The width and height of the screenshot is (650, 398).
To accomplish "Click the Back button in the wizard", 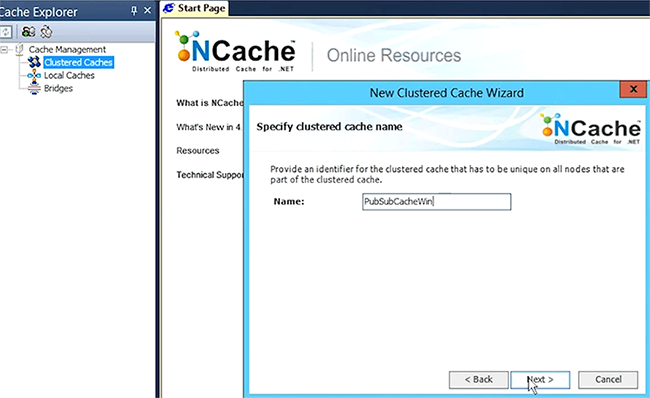I will pos(478,380).
